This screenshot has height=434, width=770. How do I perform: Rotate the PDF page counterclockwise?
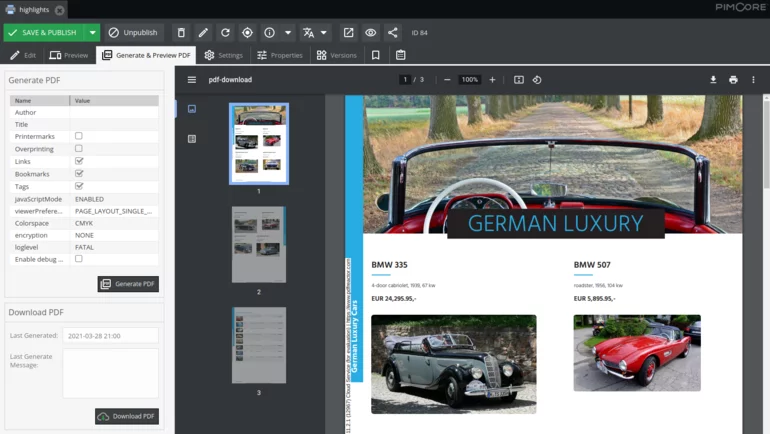tap(537, 80)
